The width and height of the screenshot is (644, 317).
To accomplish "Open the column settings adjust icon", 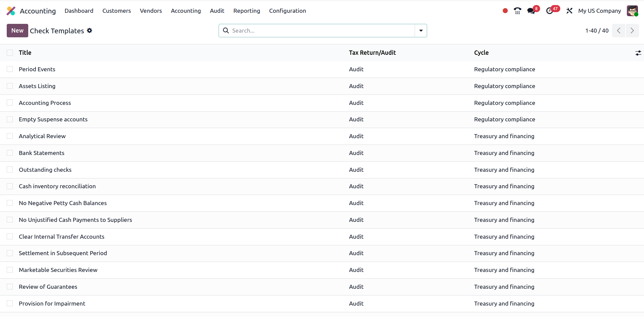I will pos(638,53).
